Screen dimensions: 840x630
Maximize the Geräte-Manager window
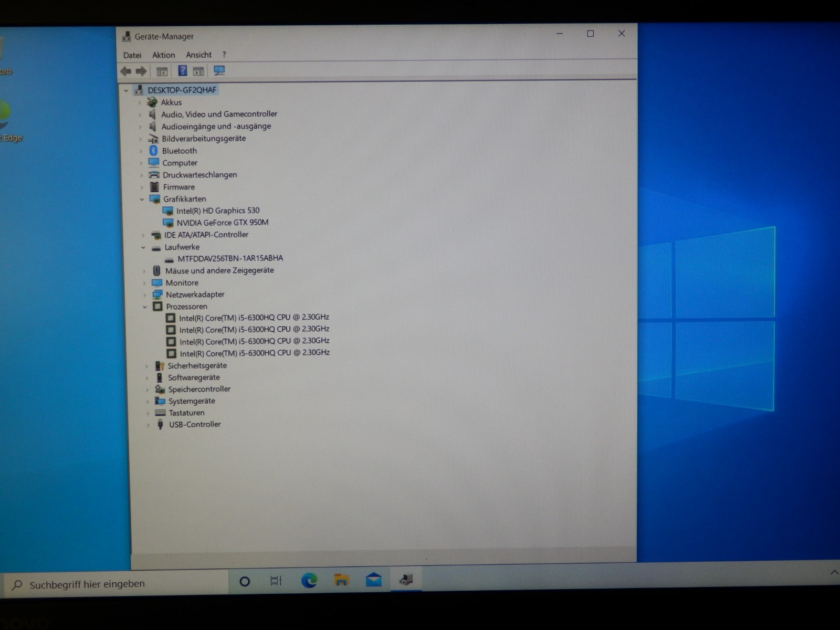tap(591, 34)
